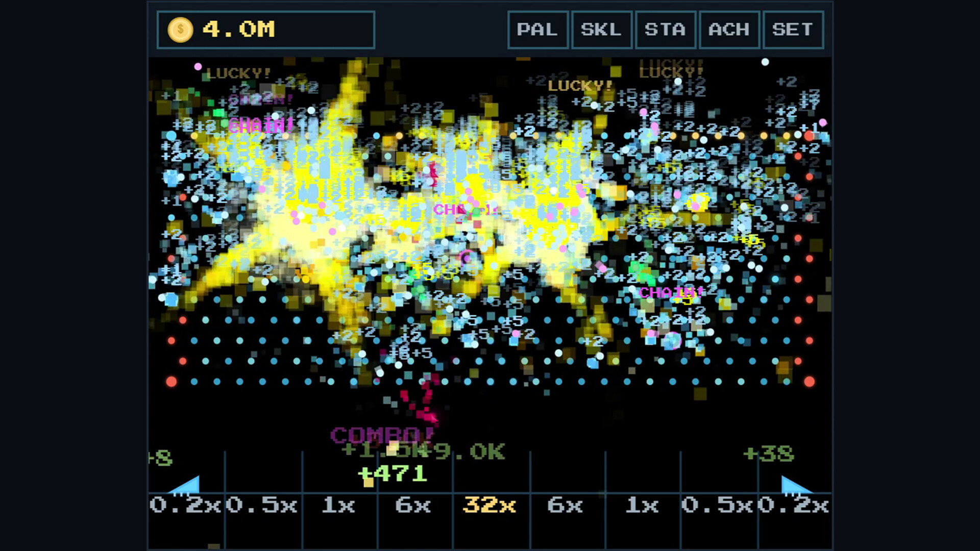Open the STA statistics panel
This screenshot has width=980, height=551.
(665, 30)
